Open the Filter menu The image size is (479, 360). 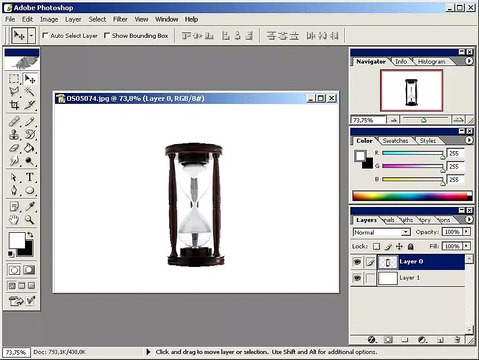coord(120,19)
